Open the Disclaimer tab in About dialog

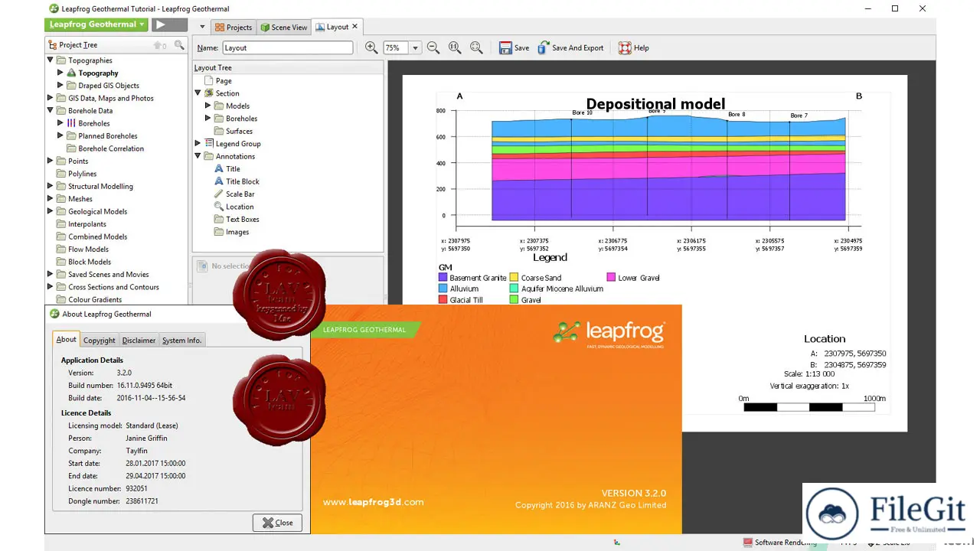click(x=139, y=341)
